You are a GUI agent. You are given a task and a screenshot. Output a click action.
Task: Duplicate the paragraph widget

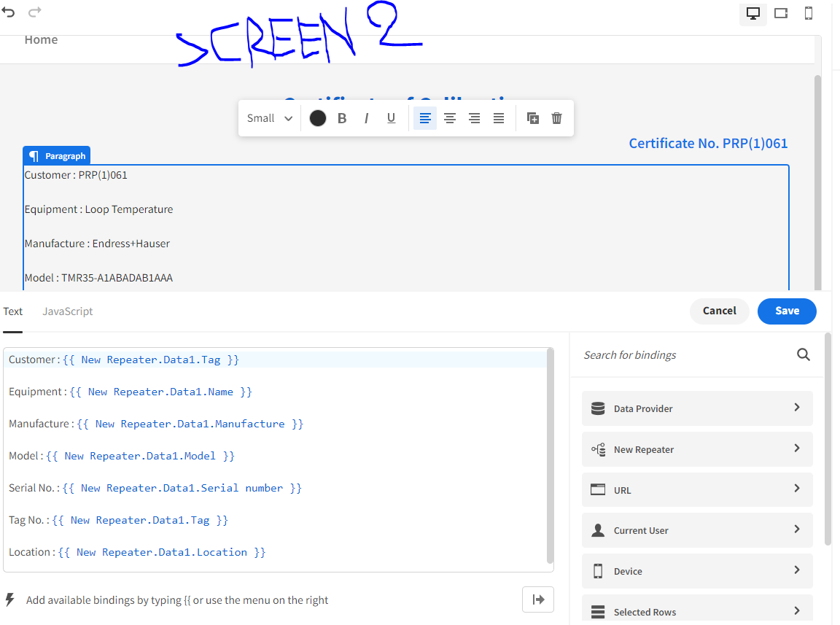click(x=532, y=117)
